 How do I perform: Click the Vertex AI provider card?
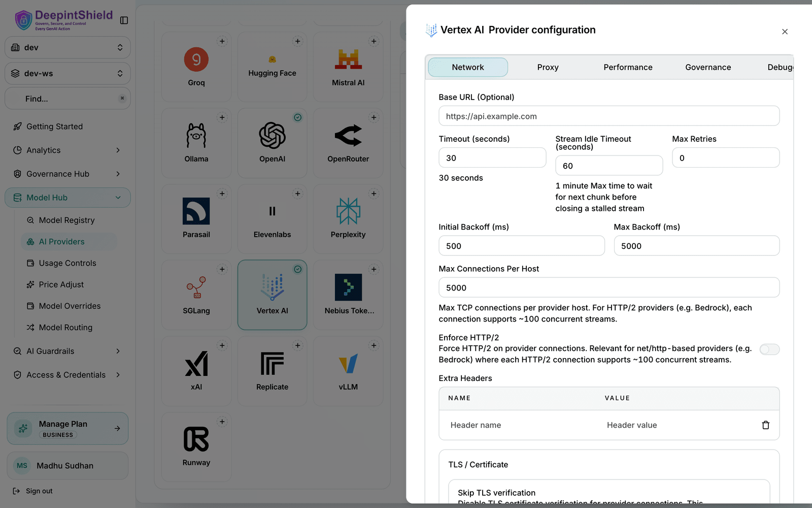click(x=272, y=295)
